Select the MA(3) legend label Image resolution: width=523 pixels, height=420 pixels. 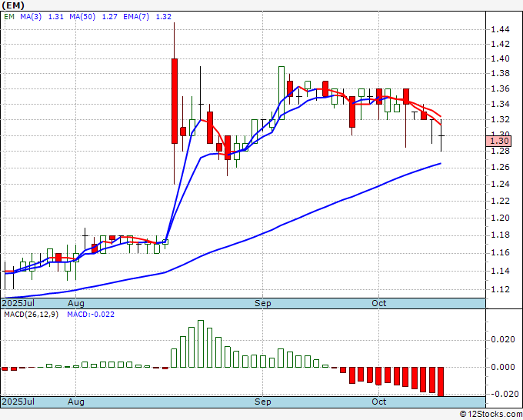[x=31, y=17]
